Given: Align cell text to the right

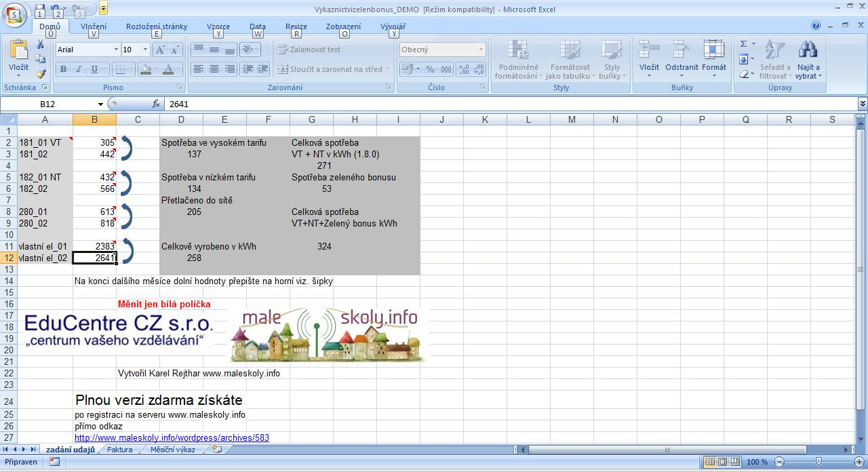Looking at the screenshot, I should pyautogui.click(x=229, y=69).
